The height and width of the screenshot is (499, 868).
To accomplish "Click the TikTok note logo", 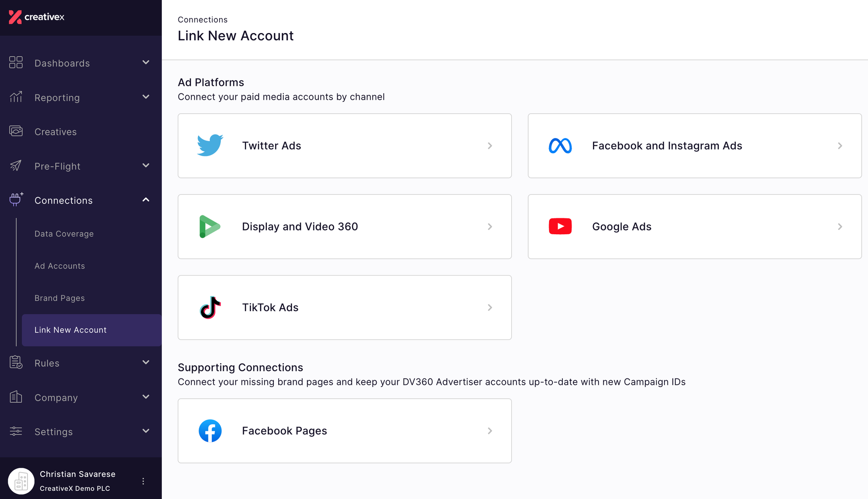I will (210, 307).
